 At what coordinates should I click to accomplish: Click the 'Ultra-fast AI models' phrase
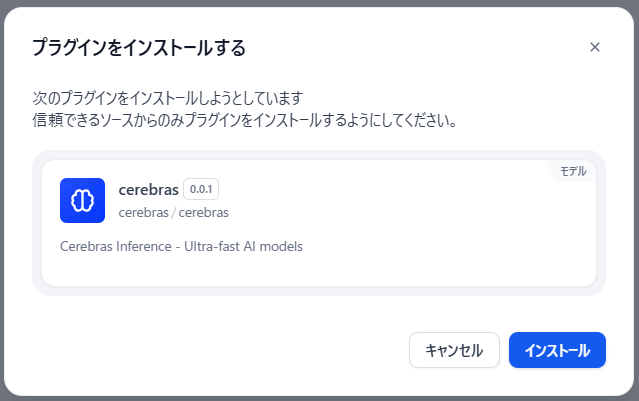click(x=244, y=245)
